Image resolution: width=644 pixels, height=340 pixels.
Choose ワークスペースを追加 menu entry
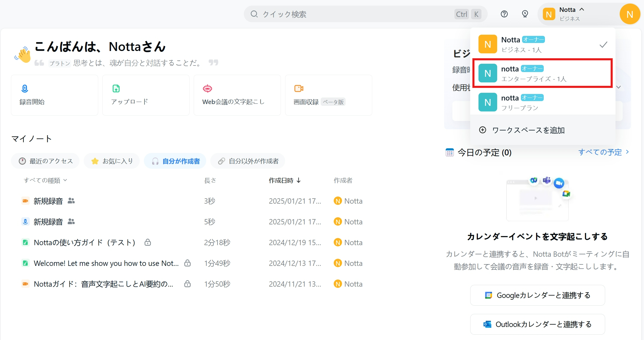coord(543,130)
